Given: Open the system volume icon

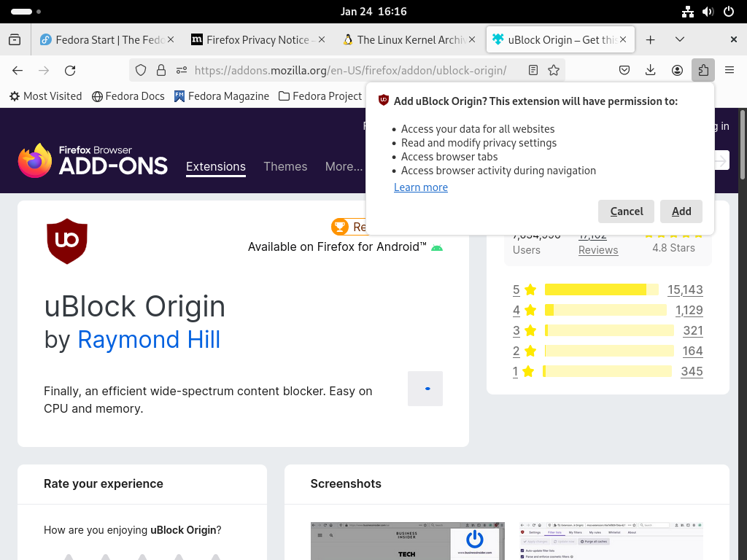Looking at the screenshot, I should click(708, 12).
